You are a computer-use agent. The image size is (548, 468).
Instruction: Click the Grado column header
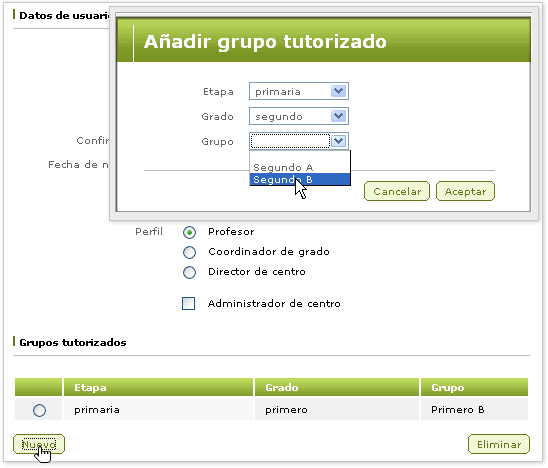(337, 387)
